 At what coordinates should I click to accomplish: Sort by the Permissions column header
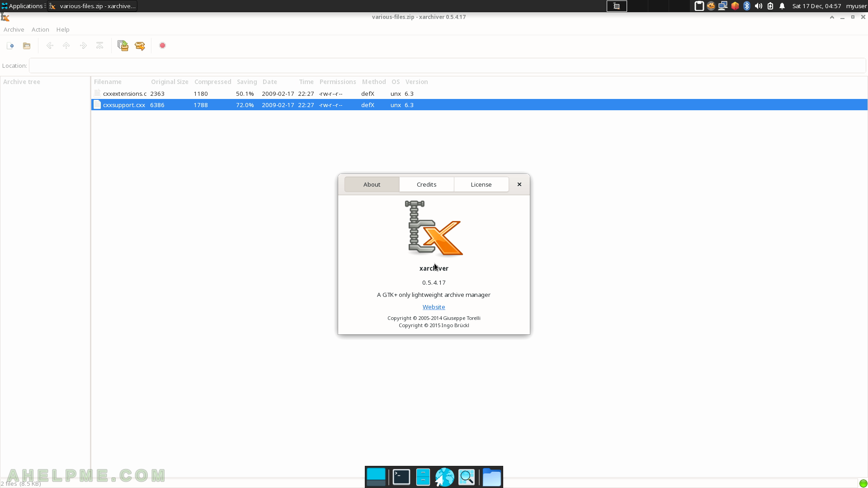point(338,82)
